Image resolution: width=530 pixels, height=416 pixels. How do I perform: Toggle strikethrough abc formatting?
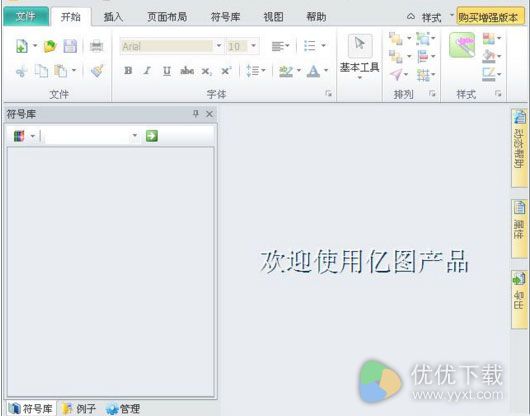(187, 71)
